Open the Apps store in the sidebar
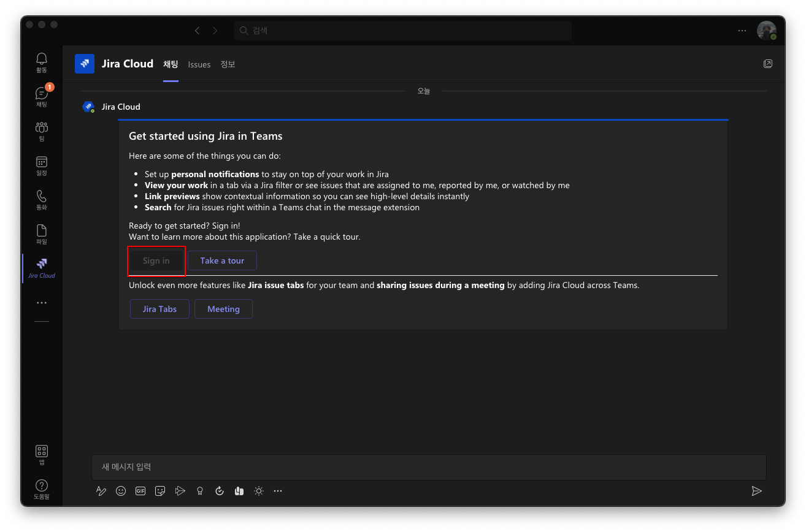Viewport: 806px width, 532px height. [42, 455]
